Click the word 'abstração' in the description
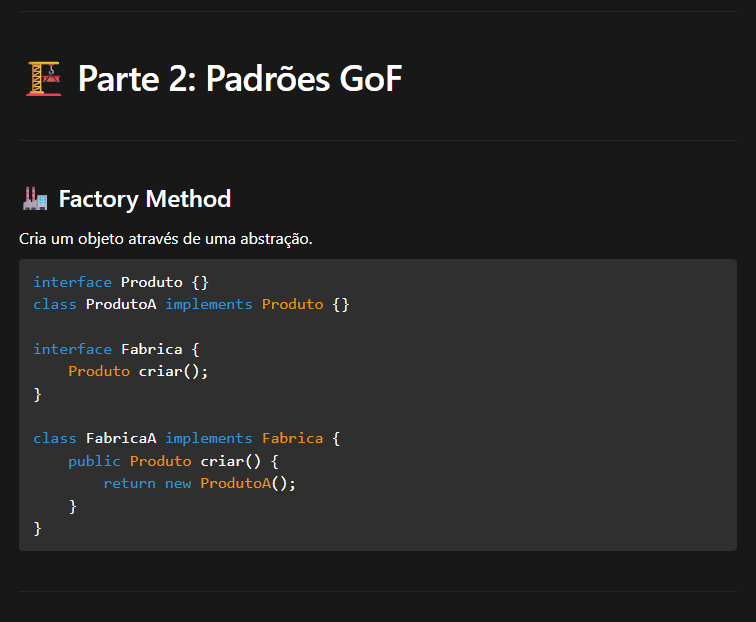 pos(276,239)
